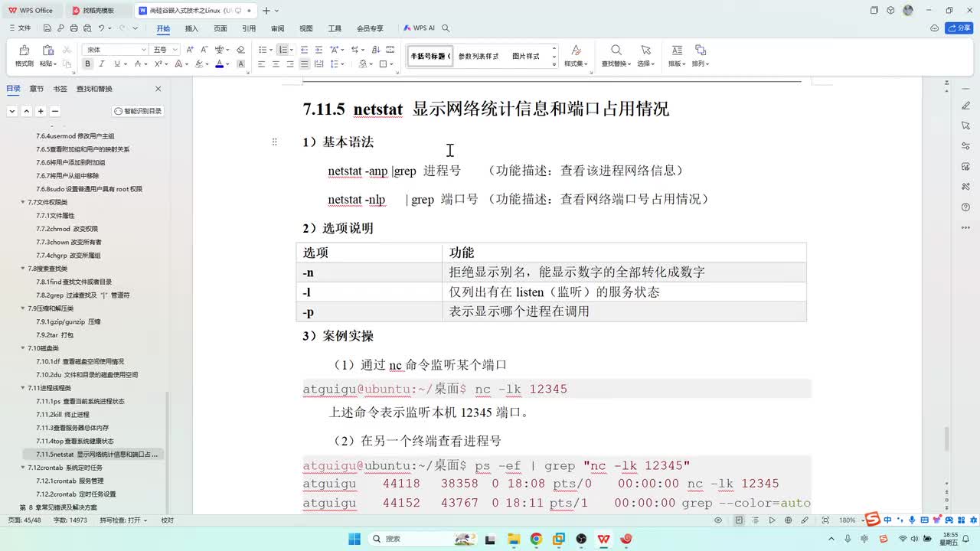Click the Paste (粘贴) clipboard icon

pyautogui.click(x=47, y=51)
